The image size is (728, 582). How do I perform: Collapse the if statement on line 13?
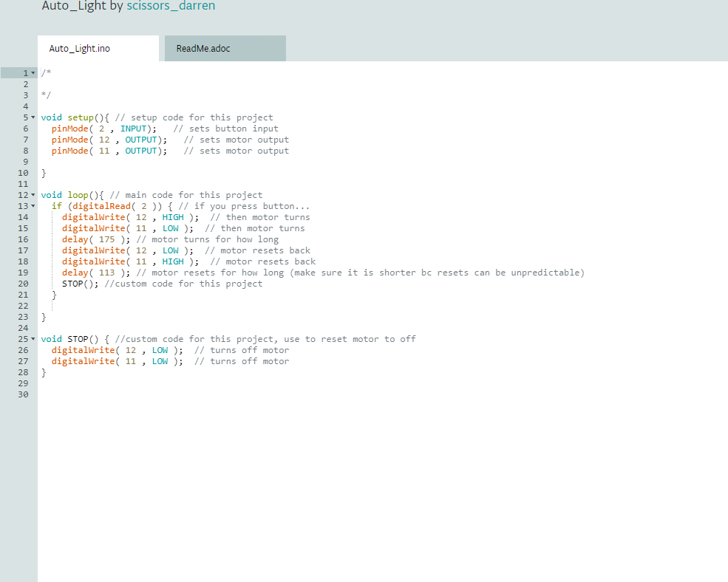[x=32, y=205]
